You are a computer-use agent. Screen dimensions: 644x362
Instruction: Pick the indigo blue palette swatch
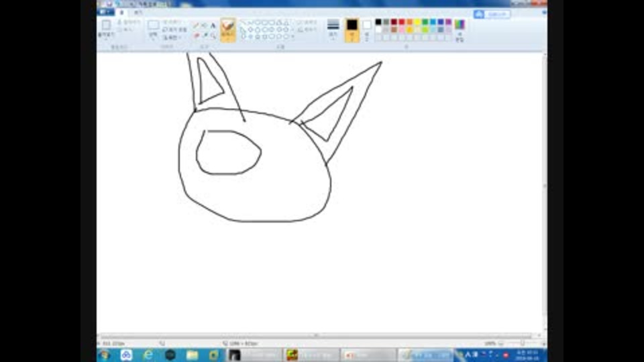[441, 21]
